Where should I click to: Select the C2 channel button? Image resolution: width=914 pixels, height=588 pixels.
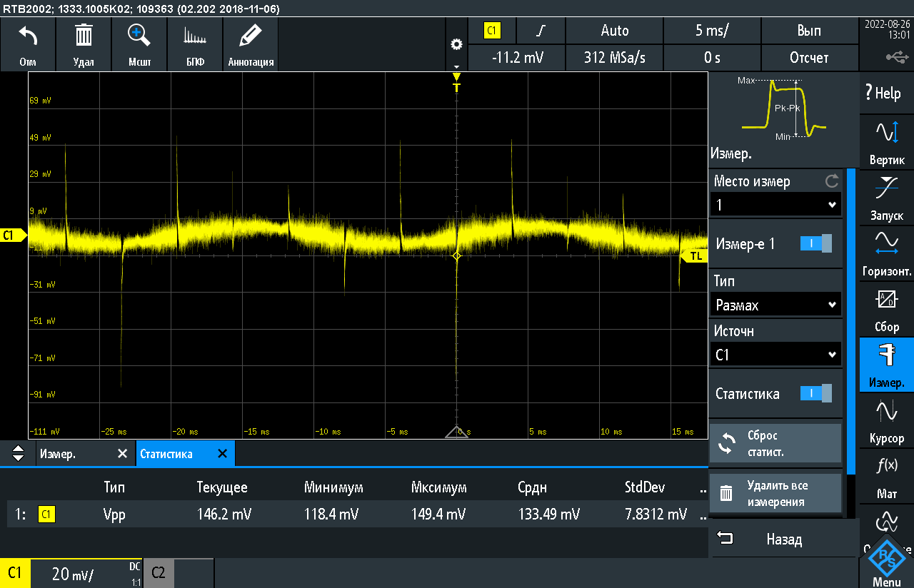coord(159,573)
